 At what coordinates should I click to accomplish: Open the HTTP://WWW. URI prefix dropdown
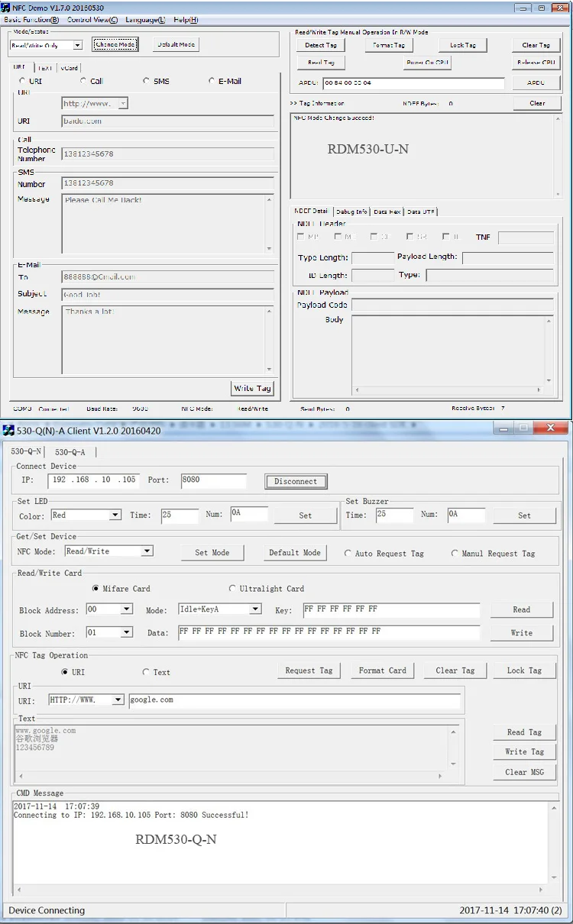118,699
